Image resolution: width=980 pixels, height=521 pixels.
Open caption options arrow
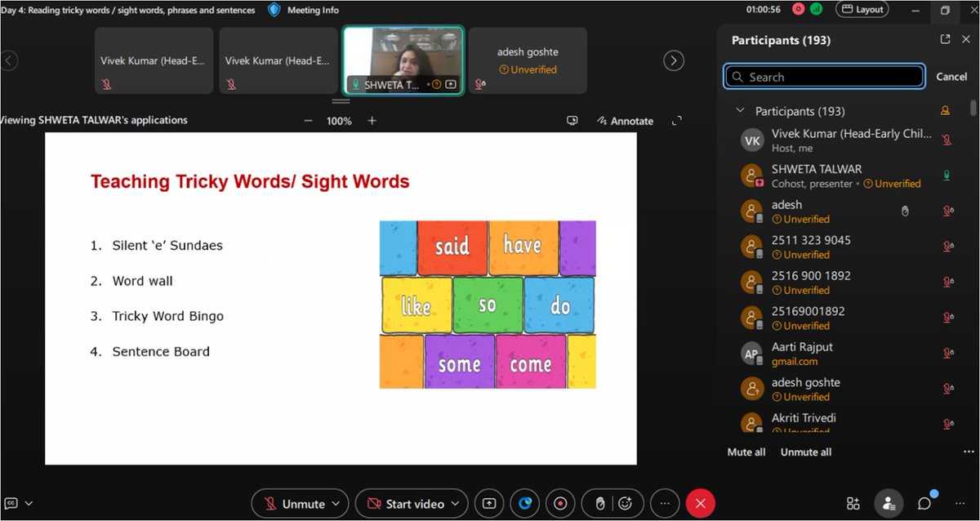(x=29, y=503)
